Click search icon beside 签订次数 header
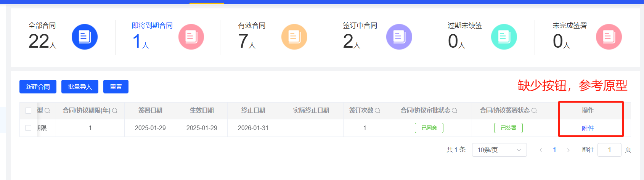This screenshot has height=180, width=644. (x=377, y=111)
